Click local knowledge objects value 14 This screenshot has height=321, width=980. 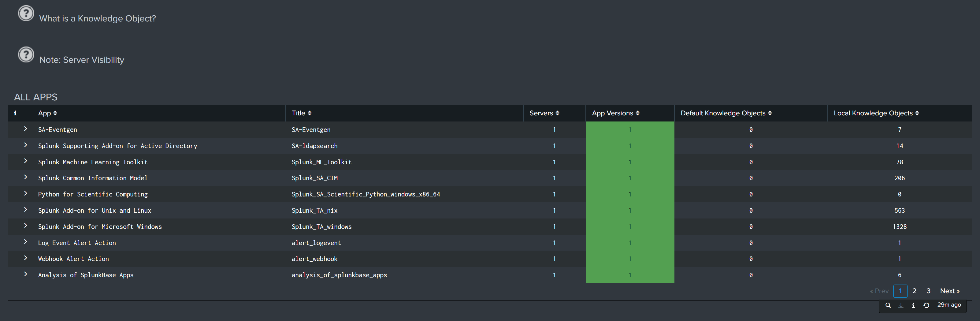[x=899, y=146]
